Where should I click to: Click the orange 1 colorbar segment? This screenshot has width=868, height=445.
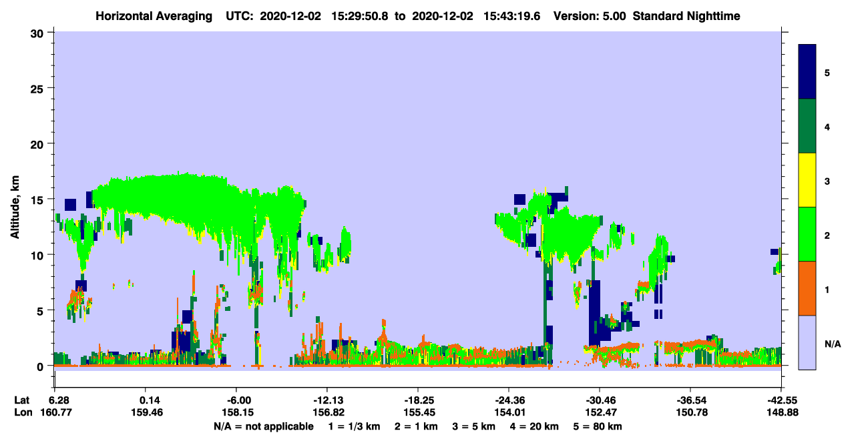807,288
